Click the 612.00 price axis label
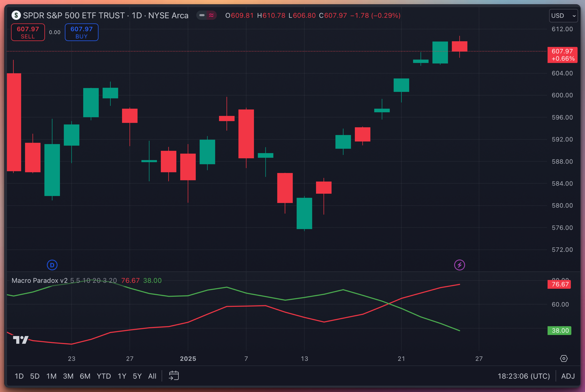The image size is (585, 392). tap(562, 29)
